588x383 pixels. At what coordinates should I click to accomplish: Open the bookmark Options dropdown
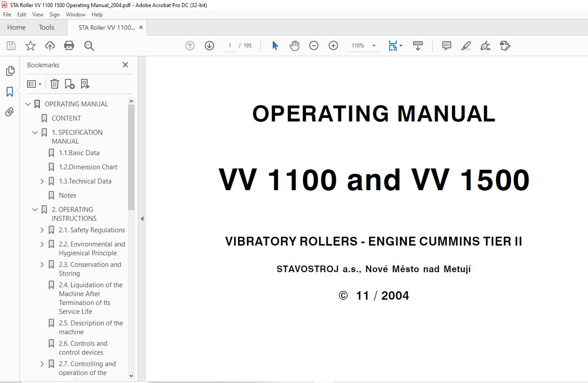click(x=34, y=84)
